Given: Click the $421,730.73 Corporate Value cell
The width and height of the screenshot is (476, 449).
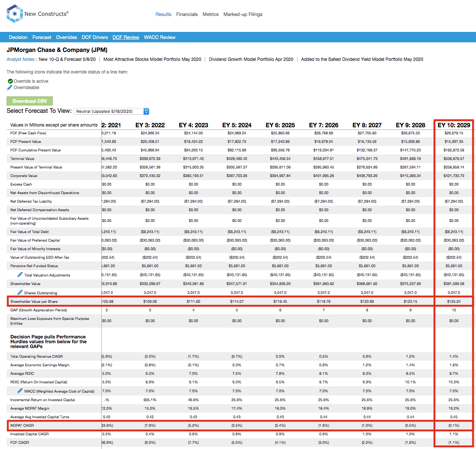Looking at the screenshot, I should click(x=454, y=176).
